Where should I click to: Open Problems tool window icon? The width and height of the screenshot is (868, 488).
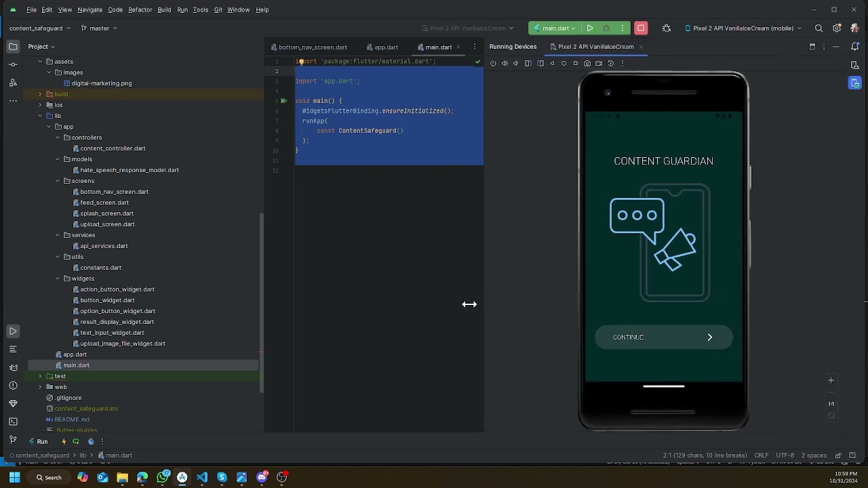click(x=13, y=386)
